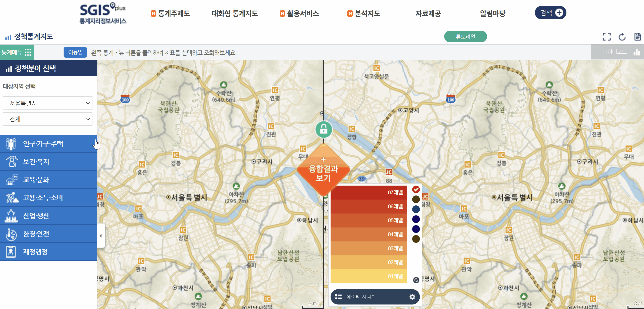Viewport: 644px width, 309px height.
Task: Toggle the 통계메뉴 button
Action: pos(17,52)
